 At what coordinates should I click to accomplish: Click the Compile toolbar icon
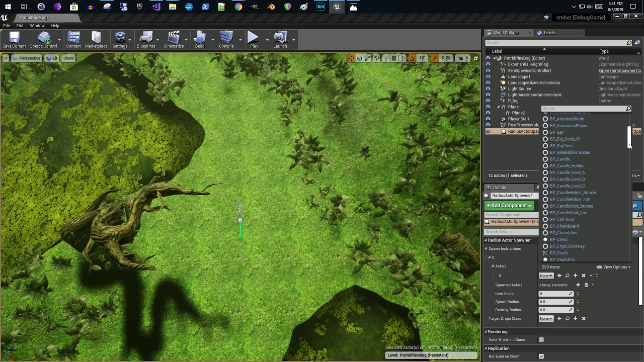226,40
